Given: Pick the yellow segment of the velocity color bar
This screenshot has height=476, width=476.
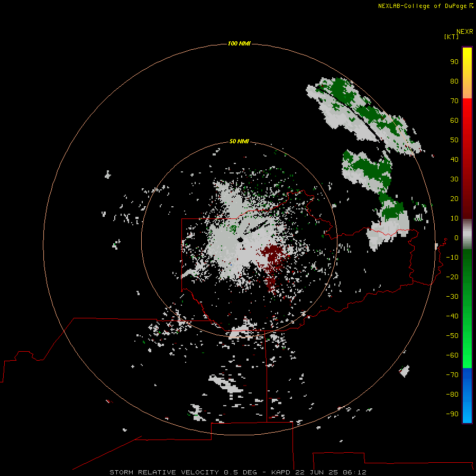Looking at the screenshot, I should click(x=467, y=73).
